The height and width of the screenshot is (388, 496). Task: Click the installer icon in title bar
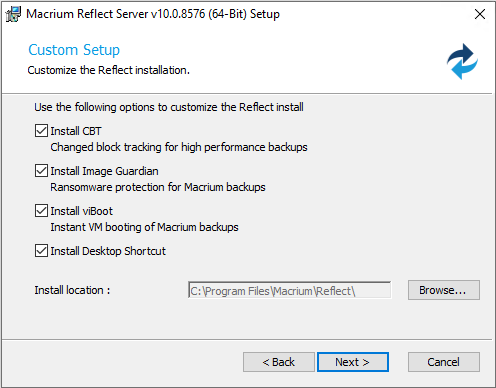tap(13, 14)
